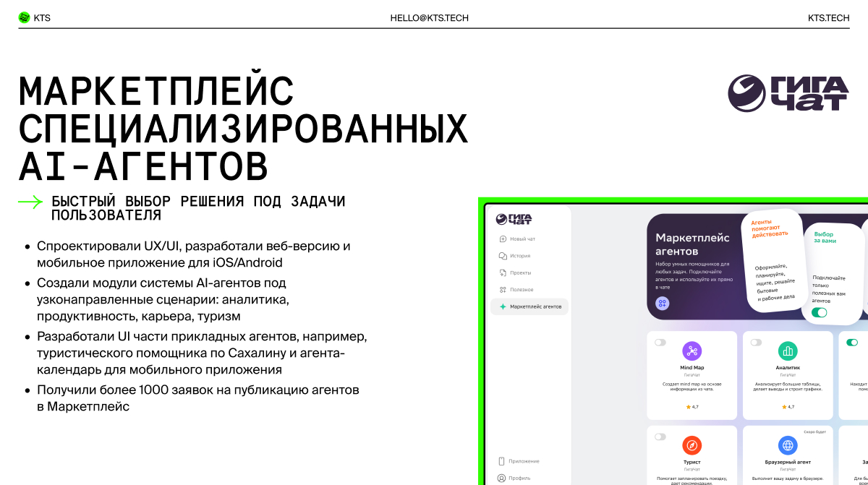Click the KTS logo in header
Image resolution: width=868 pixels, height=485 pixels.
(x=34, y=18)
